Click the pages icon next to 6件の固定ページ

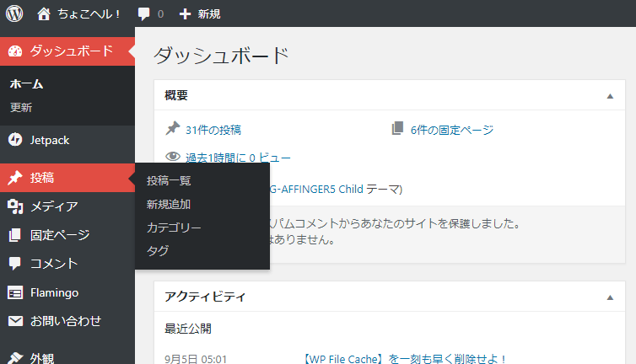pos(397,128)
